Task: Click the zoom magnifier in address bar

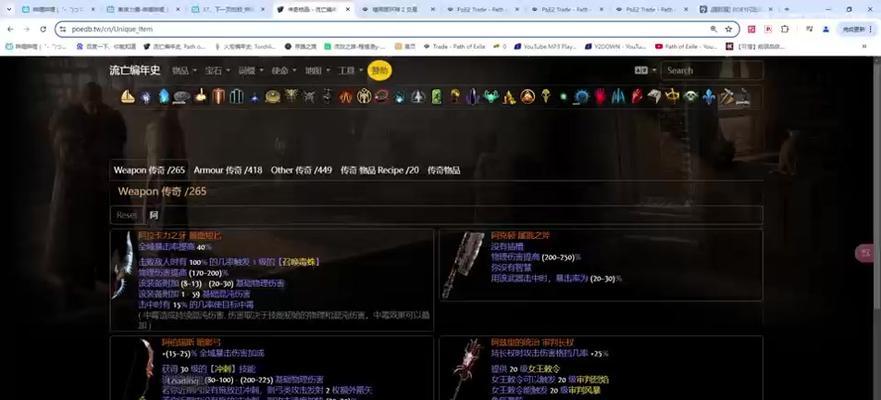Action: pos(714,29)
